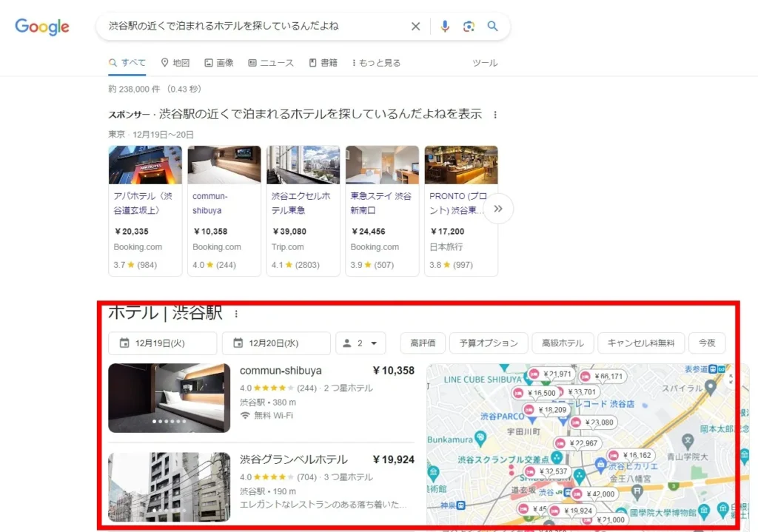Expand the もっと見る menu
The width and height of the screenshot is (758, 532).
[x=376, y=63]
